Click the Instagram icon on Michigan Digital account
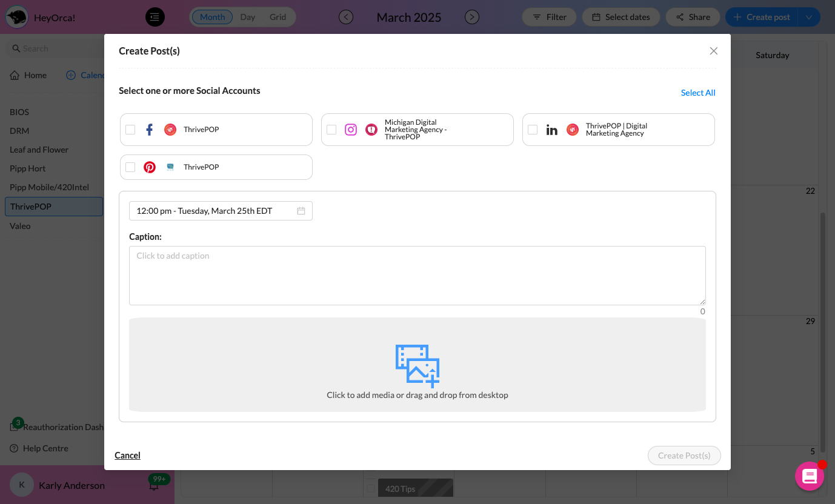 tap(351, 130)
